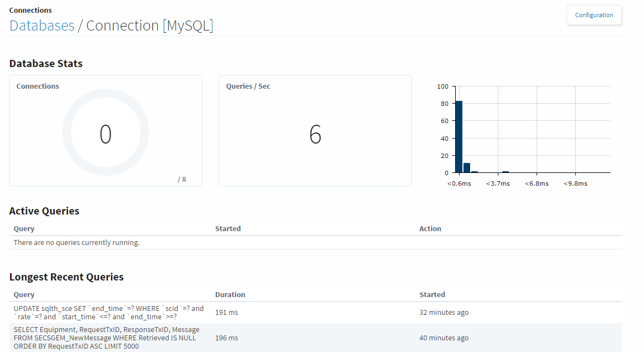Click the Configuration button

(x=594, y=15)
